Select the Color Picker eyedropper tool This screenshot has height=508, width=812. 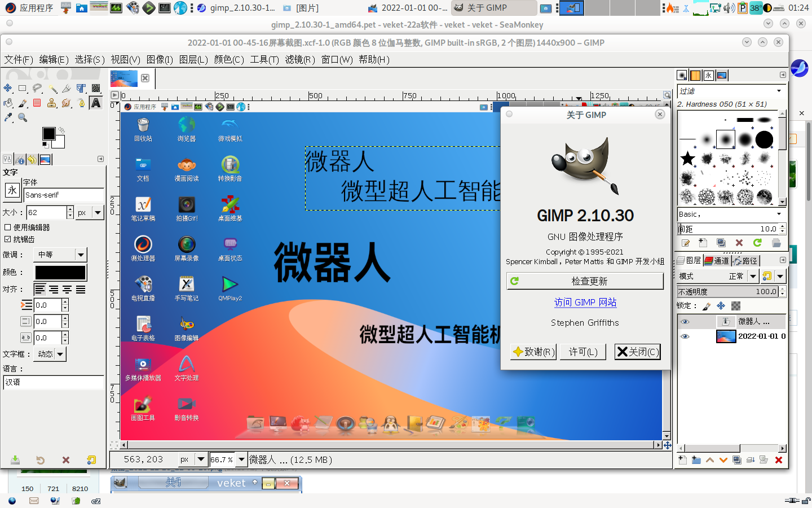coord(8,117)
